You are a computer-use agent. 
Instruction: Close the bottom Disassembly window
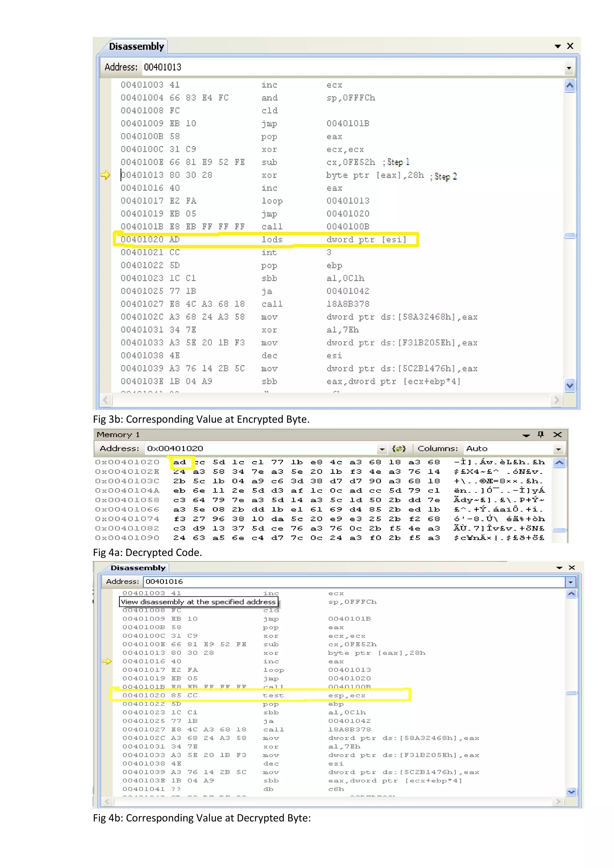pos(572,567)
